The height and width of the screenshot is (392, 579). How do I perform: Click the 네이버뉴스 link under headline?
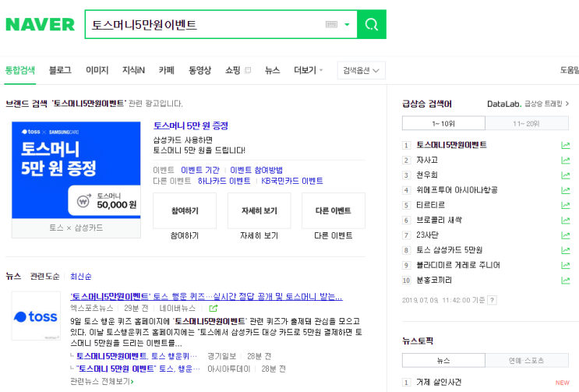click(x=178, y=308)
